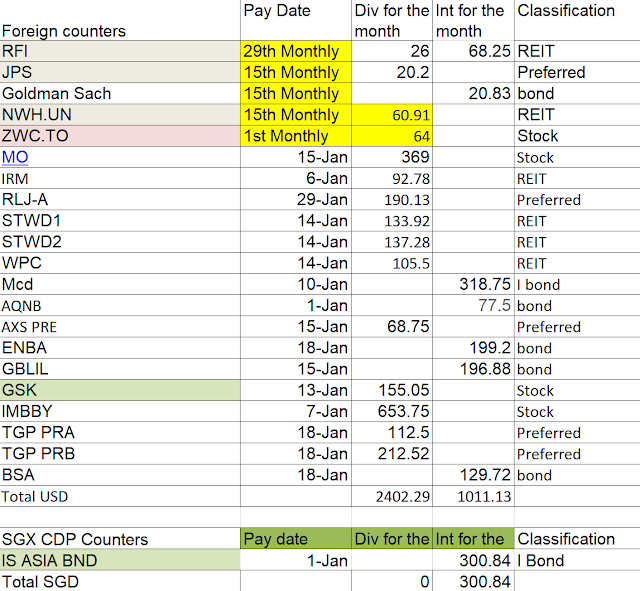640x591 pixels.
Task: Click the Goldman Sach cell
Action: (120, 94)
